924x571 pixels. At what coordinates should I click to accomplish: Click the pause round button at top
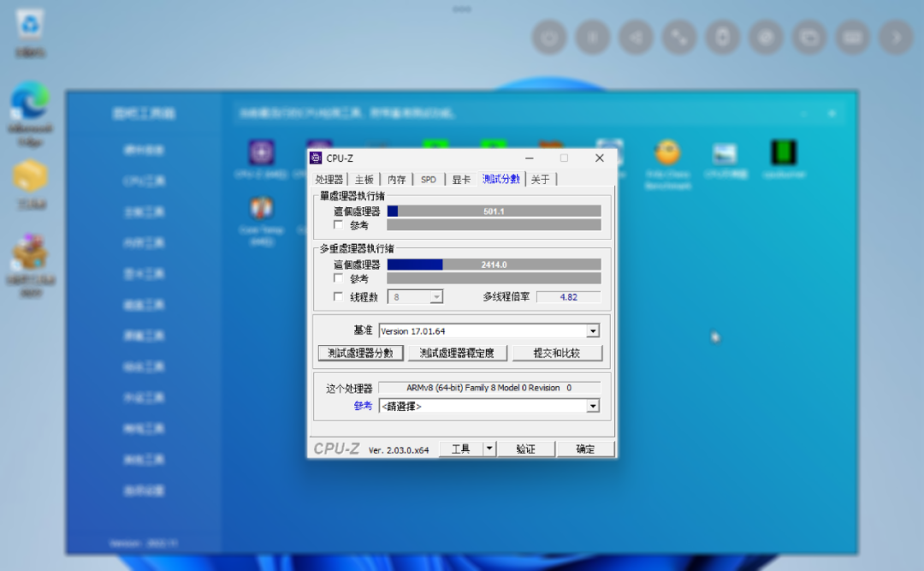593,38
